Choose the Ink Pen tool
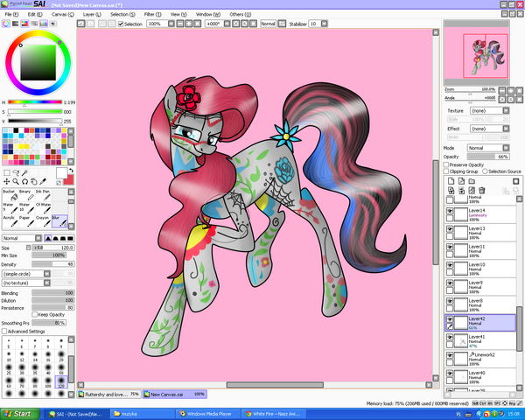 click(43, 195)
